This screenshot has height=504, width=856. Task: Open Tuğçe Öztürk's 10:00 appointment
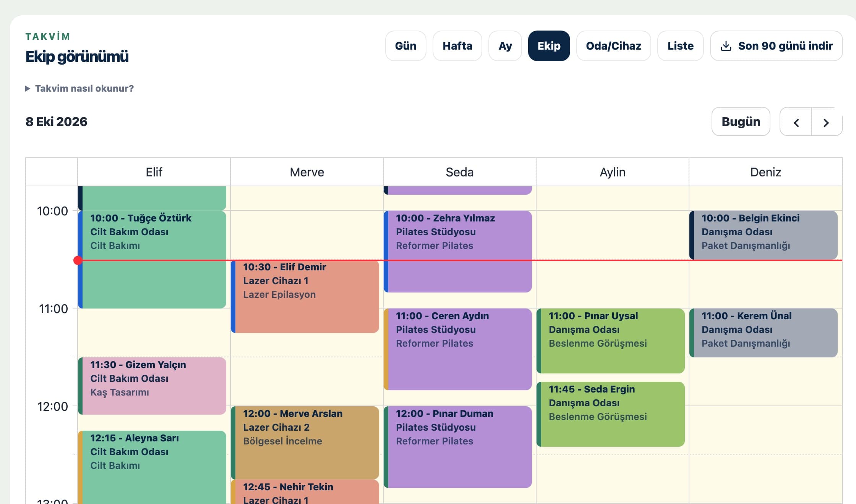click(x=152, y=260)
